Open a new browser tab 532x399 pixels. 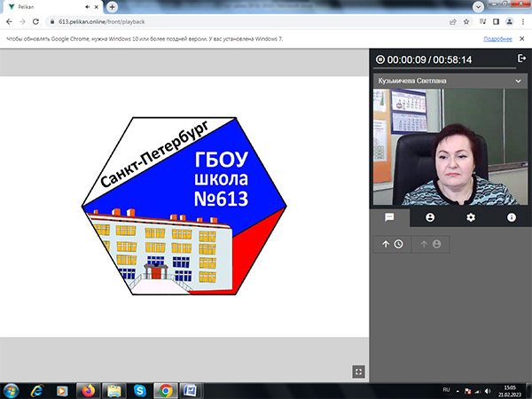(112, 7)
